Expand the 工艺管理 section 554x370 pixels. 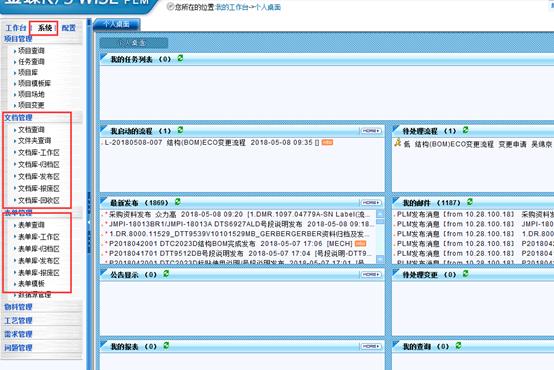pyautogui.click(x=18, y=320)
